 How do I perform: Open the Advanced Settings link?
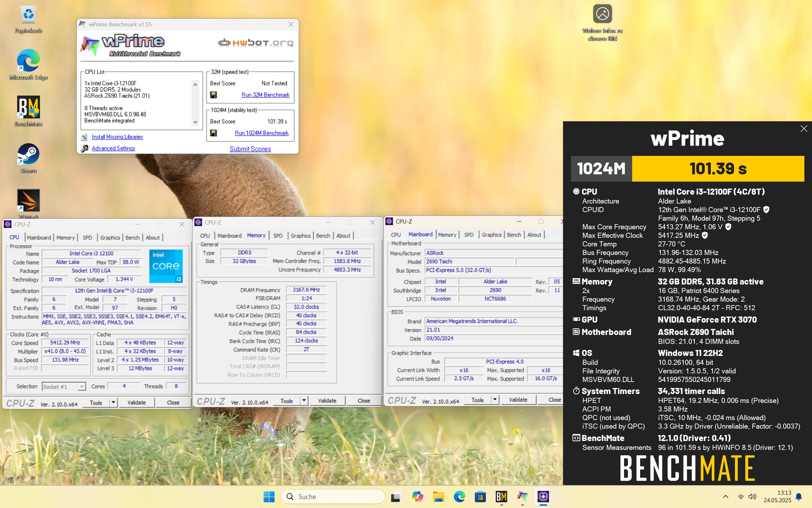[114, 149]
